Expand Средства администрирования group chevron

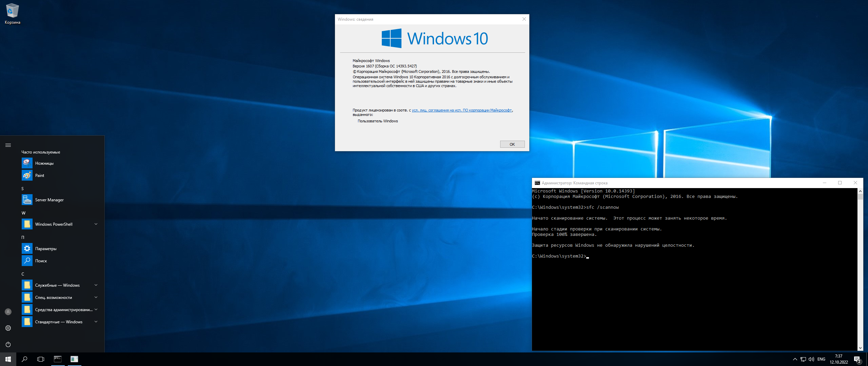96,309
